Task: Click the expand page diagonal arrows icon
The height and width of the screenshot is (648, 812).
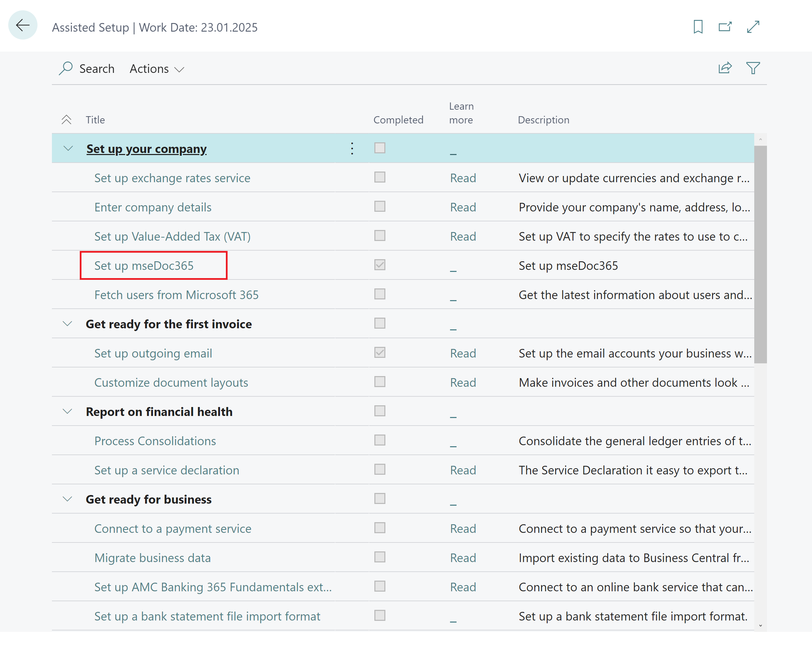Action: [753, 27]
